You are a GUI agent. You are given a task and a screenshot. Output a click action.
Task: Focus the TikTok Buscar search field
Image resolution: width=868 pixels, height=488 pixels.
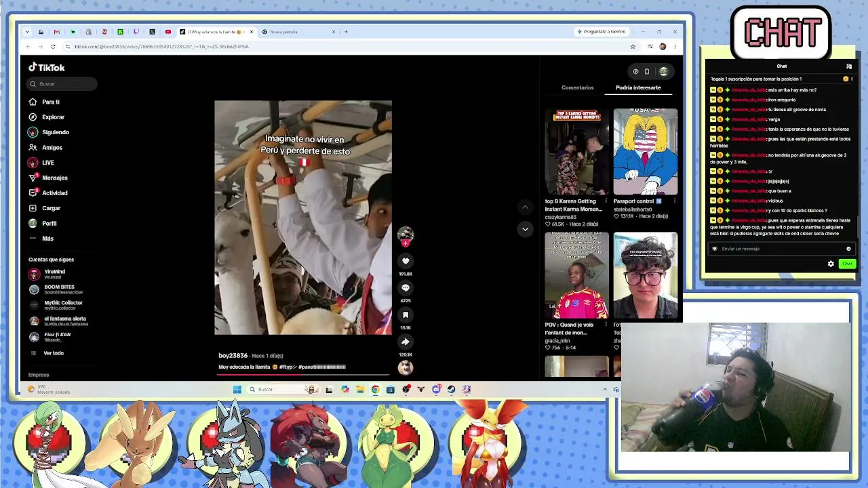(x=62, y=84)
